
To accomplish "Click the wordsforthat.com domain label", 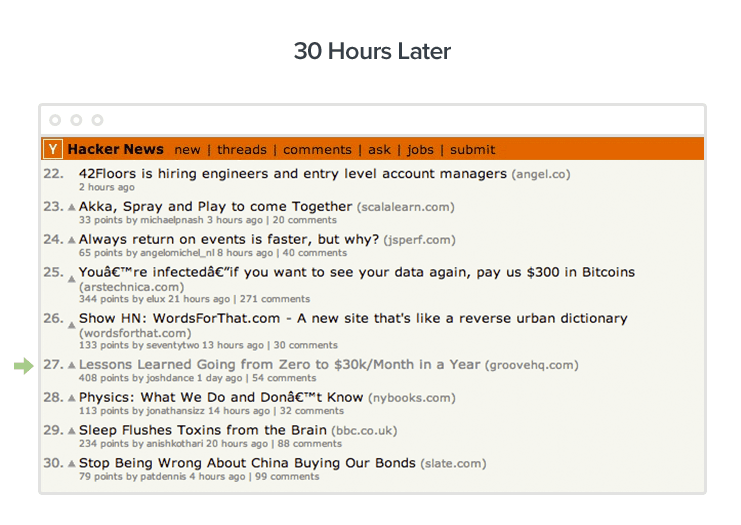I will pyautogui.click(x=135, y=333).
